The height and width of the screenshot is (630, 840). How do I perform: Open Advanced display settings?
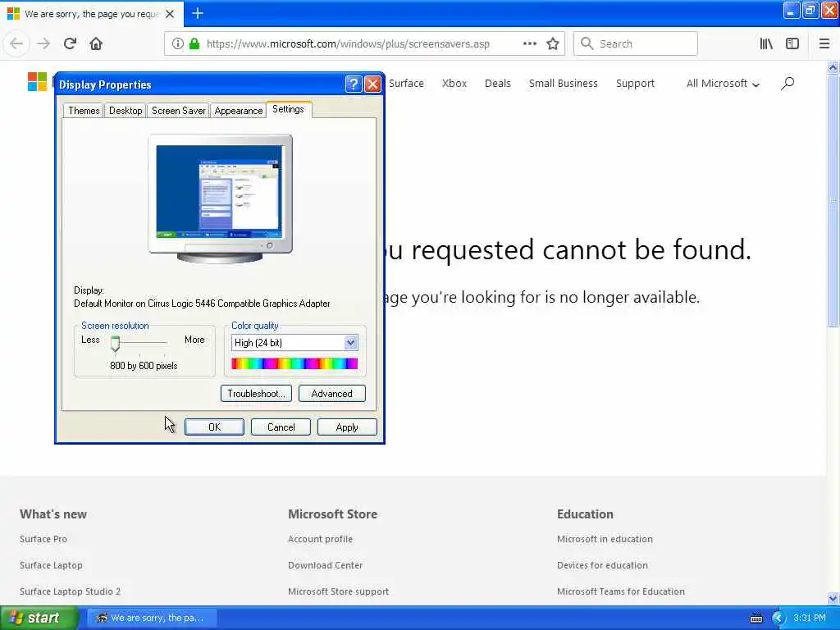point(331,394)
